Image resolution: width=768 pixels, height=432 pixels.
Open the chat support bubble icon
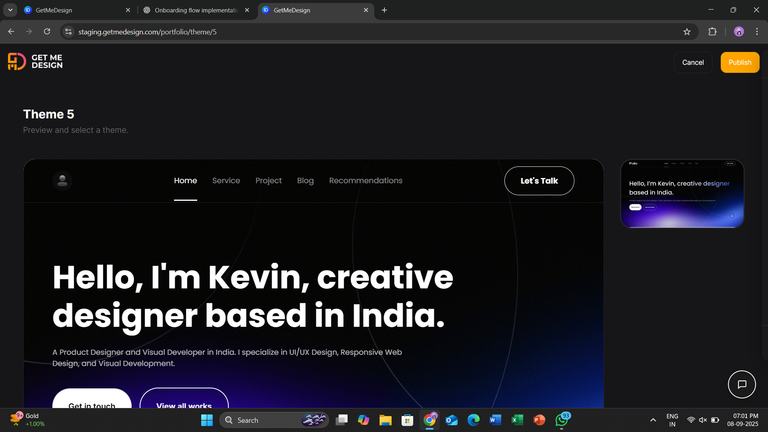tap(742, 384)
